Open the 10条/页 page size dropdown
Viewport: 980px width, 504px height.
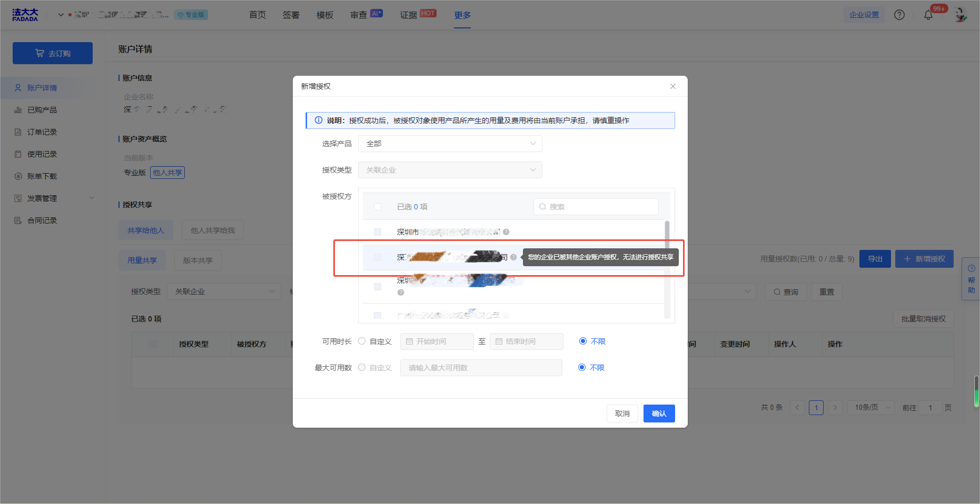pos(871,408)
